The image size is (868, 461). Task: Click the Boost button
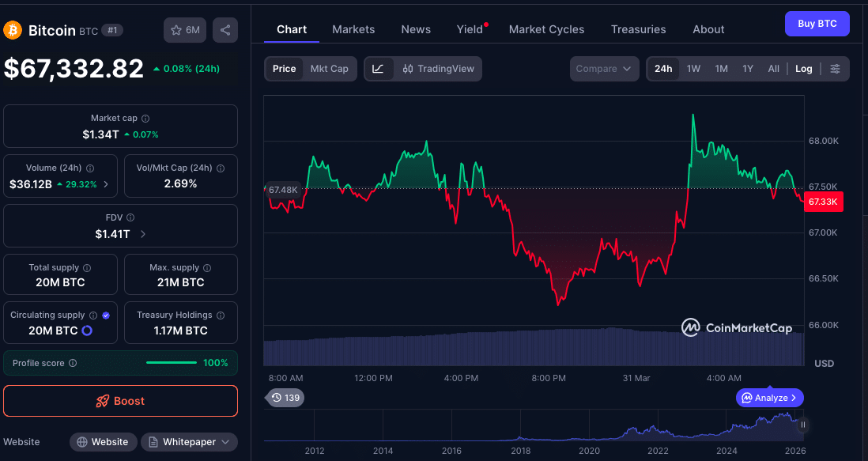[x=121, y=401]
